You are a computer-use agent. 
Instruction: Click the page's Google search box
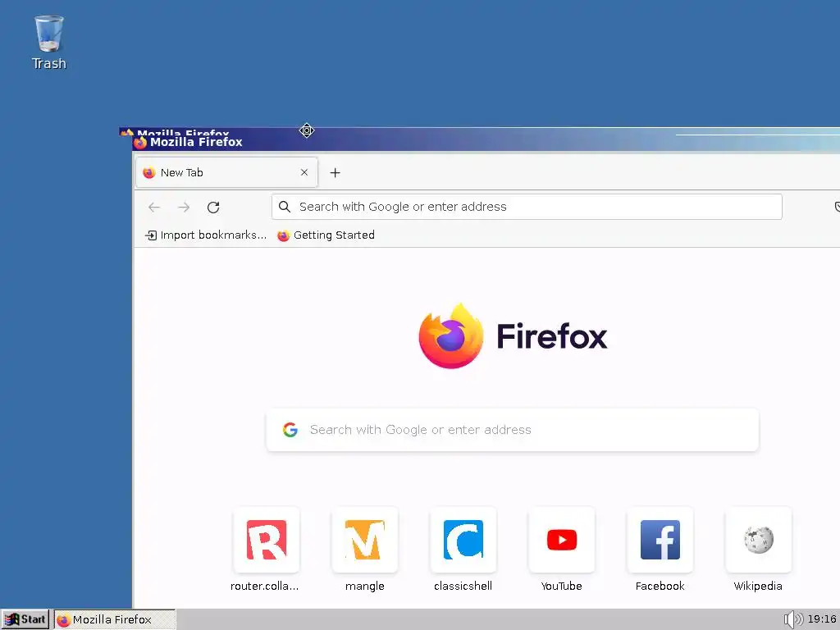tap(513, 430)
